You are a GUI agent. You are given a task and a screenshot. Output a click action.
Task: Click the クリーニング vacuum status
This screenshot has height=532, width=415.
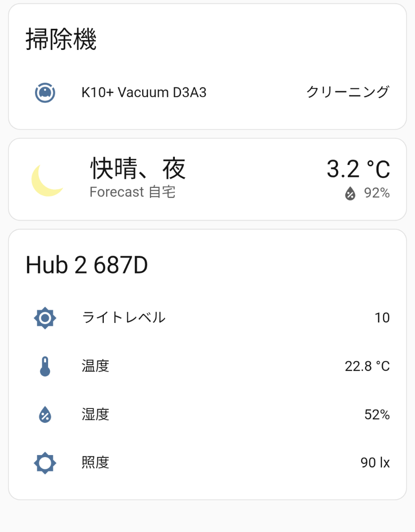pos(348,92)
